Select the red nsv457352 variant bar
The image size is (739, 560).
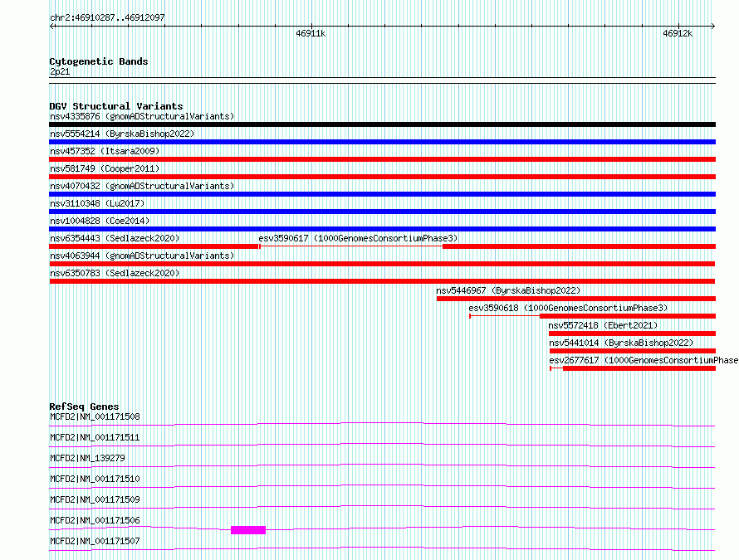click(382, 159)
